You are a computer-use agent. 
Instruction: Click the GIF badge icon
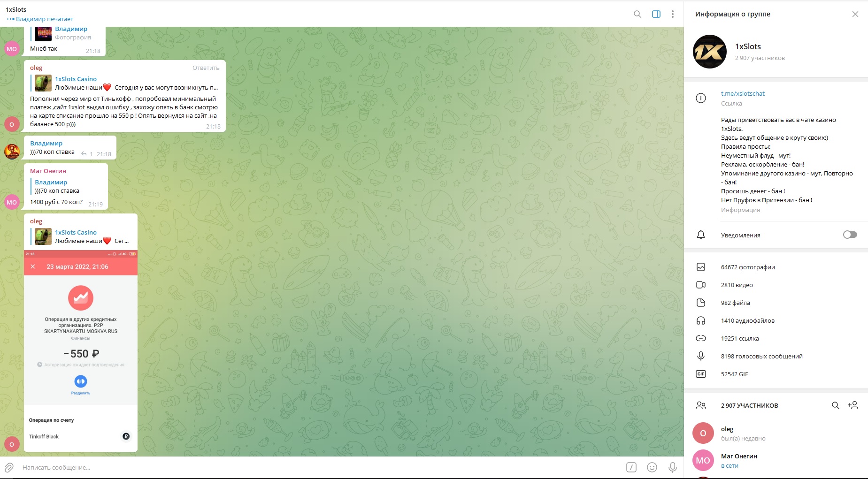point(701,374)
